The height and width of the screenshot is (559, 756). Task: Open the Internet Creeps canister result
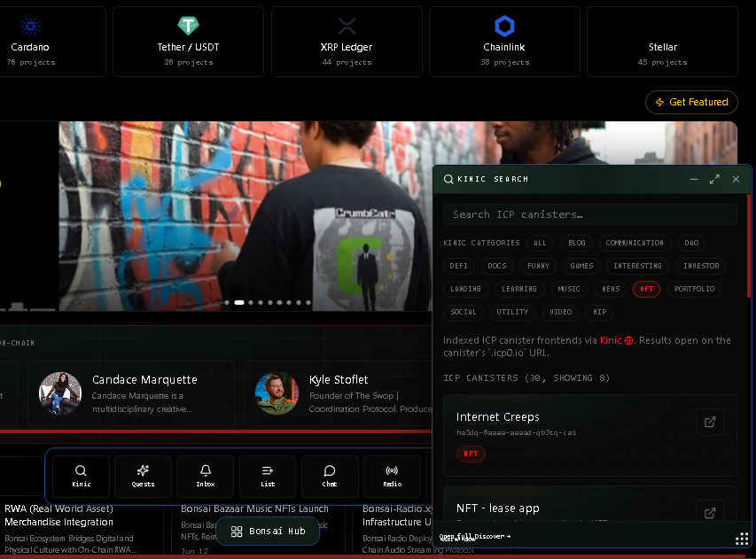click(590, 436)
